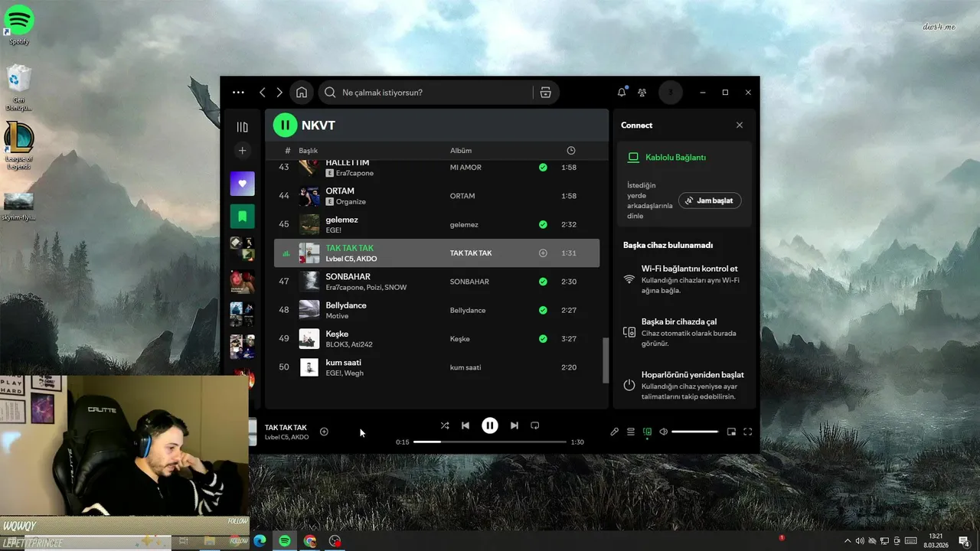Open the Spotify Home page
Viewport: 980px width, 551px height.
(x=302, y=93)
